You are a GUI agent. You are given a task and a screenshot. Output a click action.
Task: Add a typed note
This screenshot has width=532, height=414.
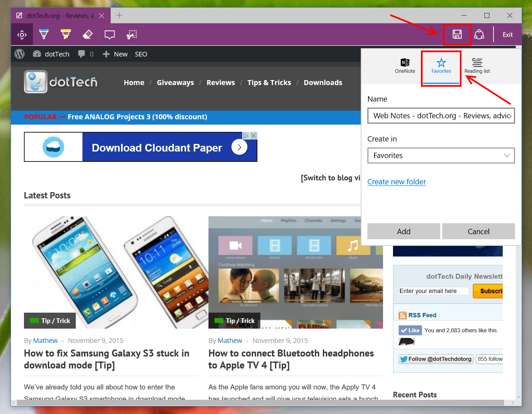point(110,35)
